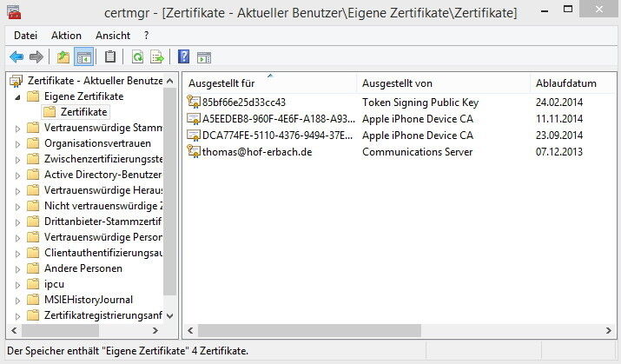This screenshot has height=364, width=621.
Task: Expand the Zertifikatregistrierungsanforderungen node
Action: click(17, 316)
